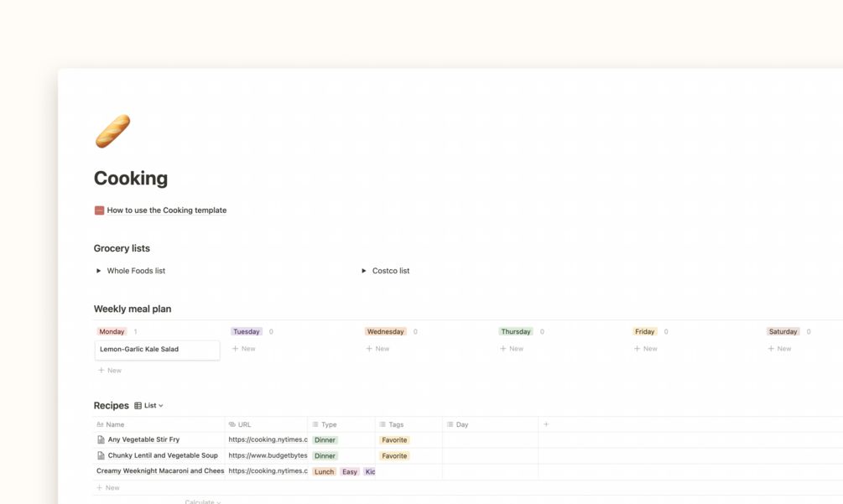Click the Recipes heading
This screenshot has width=843, height=504.
point(112,406)
